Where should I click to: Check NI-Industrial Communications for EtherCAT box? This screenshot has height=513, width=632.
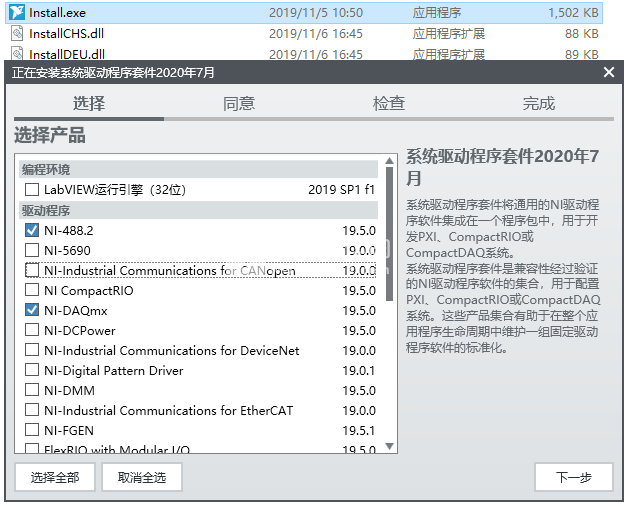tap(32, 410)
